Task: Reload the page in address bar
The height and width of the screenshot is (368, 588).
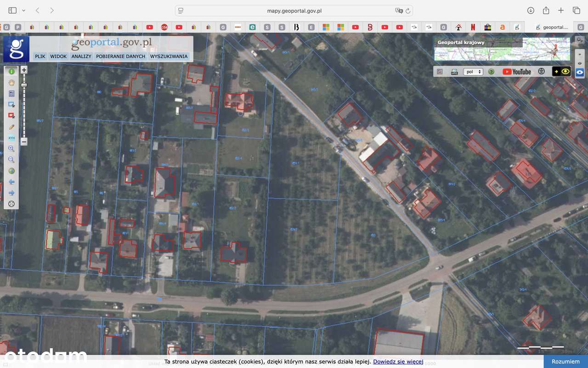Action: pos(408,11)
